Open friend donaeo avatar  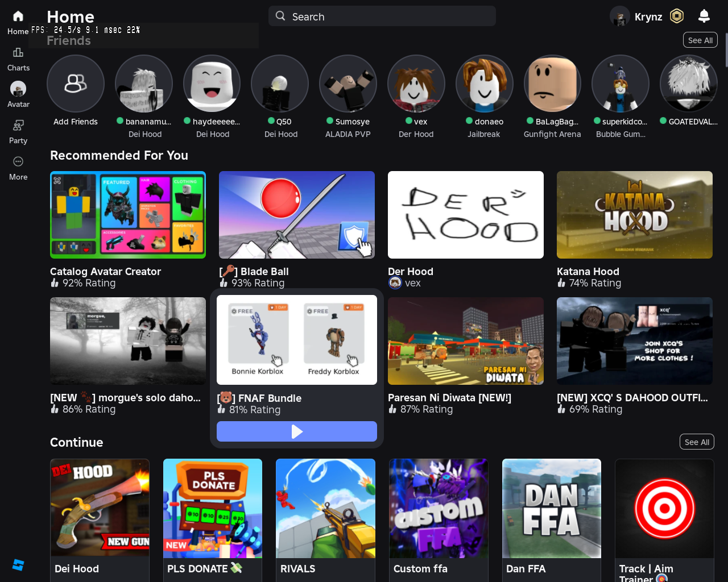[x=485, y=84]
